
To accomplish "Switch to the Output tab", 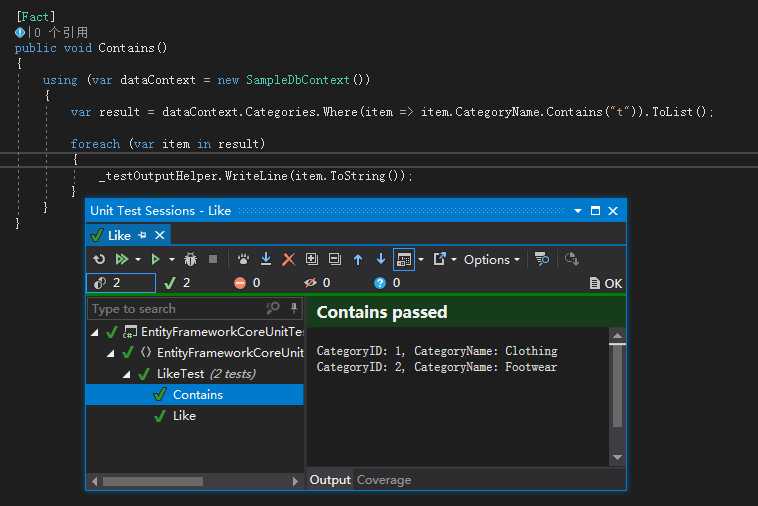I will [x=330, y=480].
